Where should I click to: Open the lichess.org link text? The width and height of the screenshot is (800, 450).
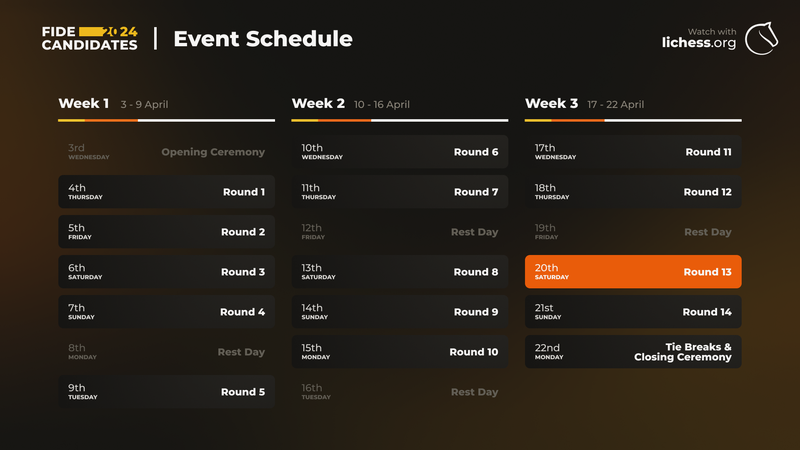(699, 43)
